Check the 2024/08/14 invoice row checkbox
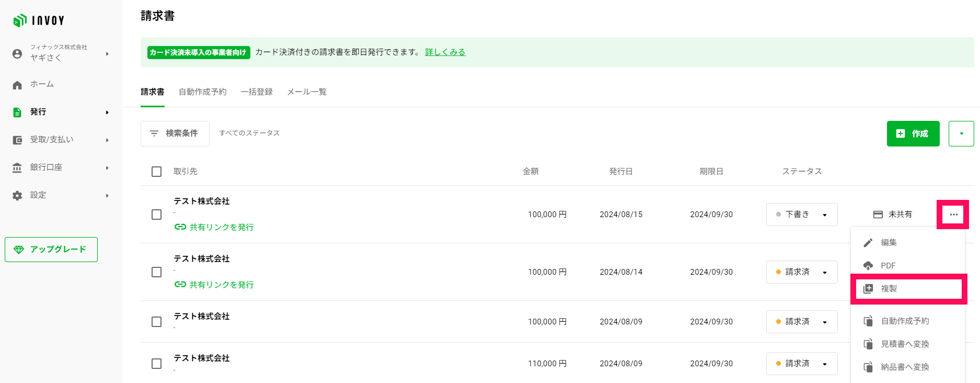Screen dimensions: 980x383 point(156,272)
